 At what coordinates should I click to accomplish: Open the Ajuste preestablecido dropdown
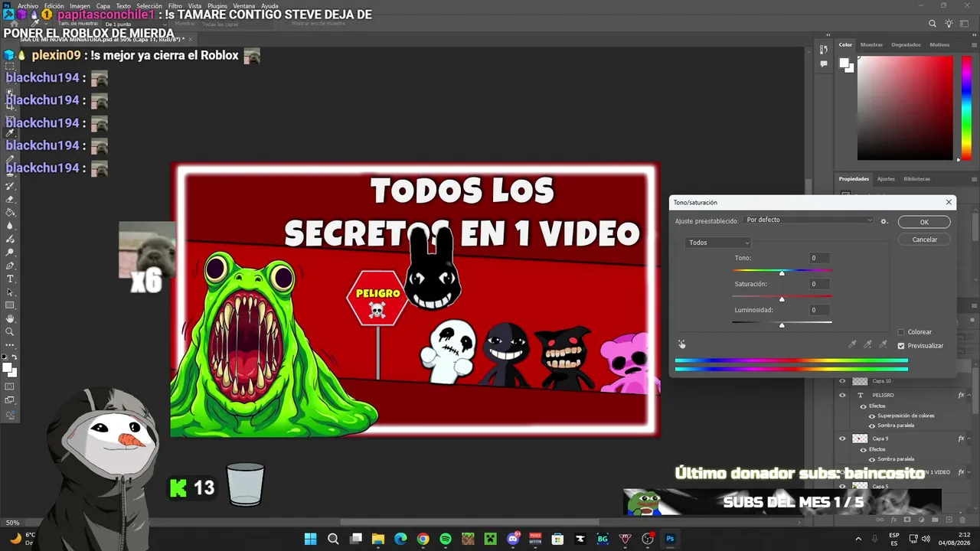(x=808, y=220)
